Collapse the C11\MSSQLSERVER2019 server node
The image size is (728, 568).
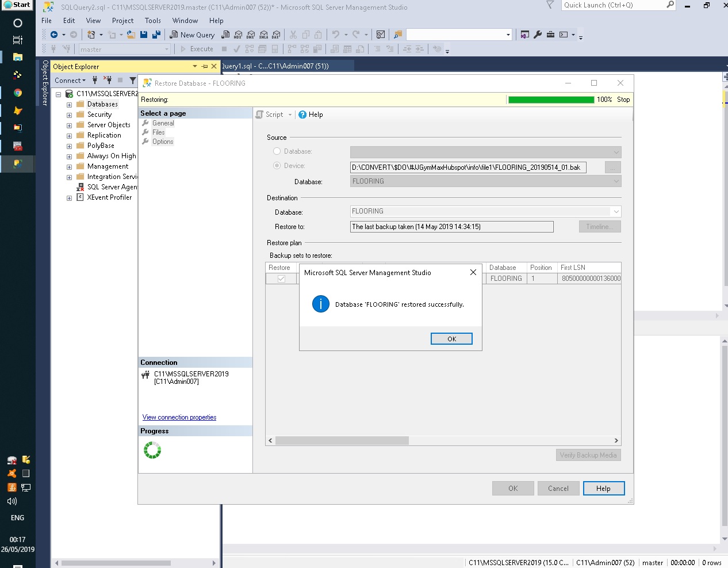click(x=59, y=94)
